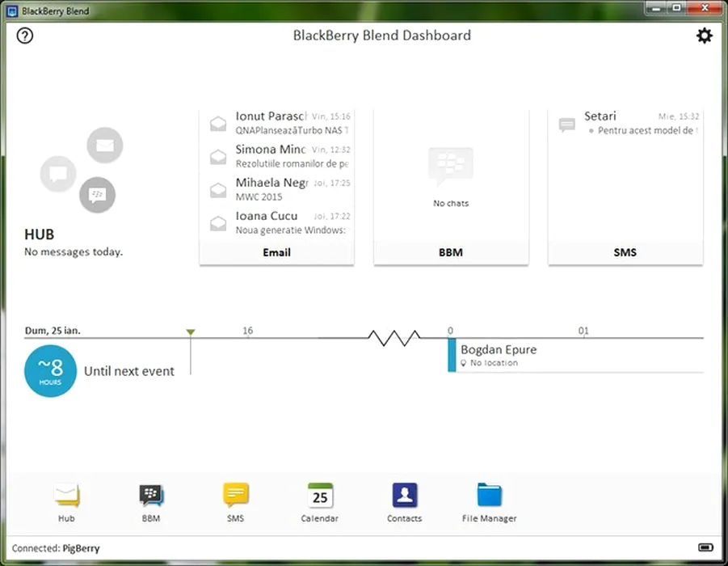
Task: Click envelope icon beside Mihaela Negr email
Action: point(218,190)
